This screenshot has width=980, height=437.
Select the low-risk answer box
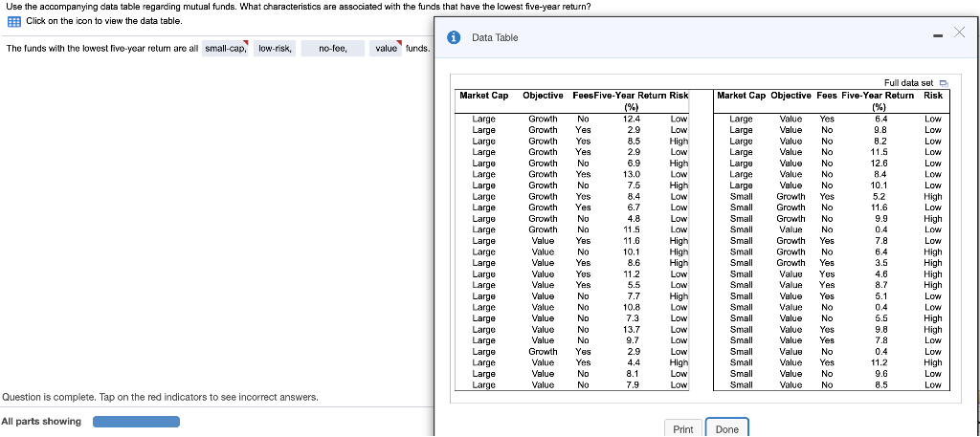(x=275, y=48)
